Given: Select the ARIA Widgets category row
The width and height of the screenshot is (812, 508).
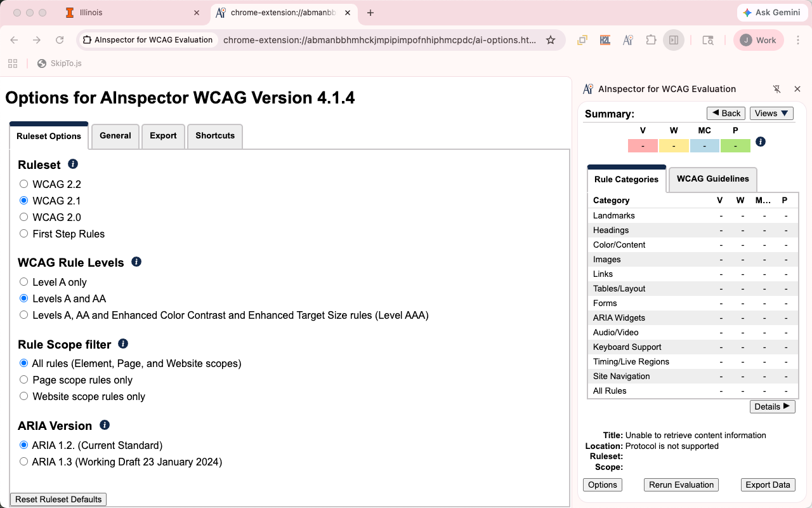Looking at the screenshot, I should [693, 318].
